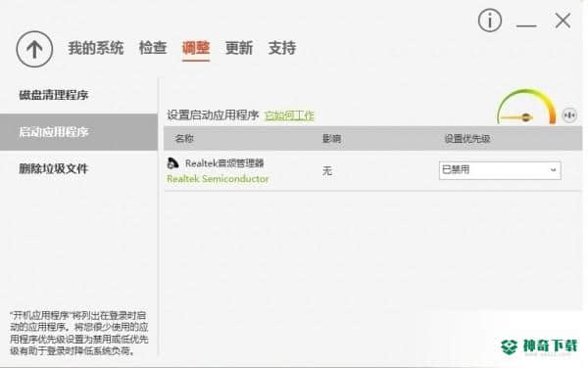Image resolution: width=588 pixels, height=368 pixels.
Task: Open the info icon at top right
Action: [x=490, y=21]
